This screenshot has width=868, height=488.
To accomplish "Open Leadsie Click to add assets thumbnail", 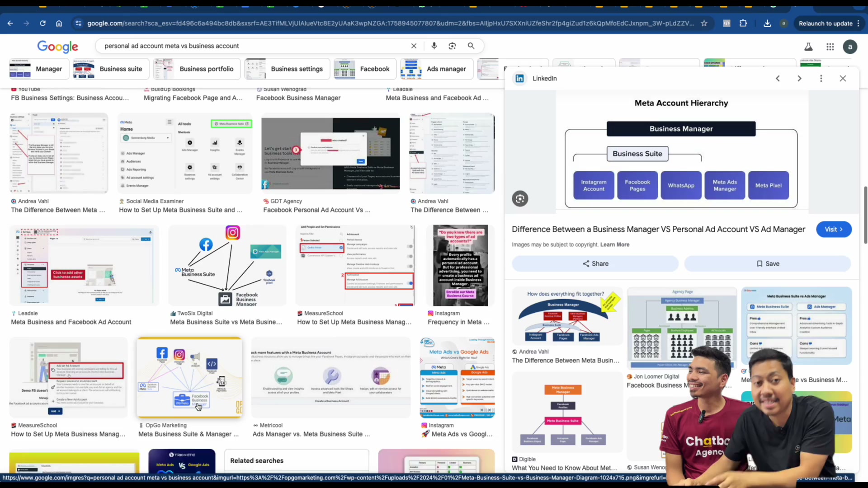I will 84,266.
